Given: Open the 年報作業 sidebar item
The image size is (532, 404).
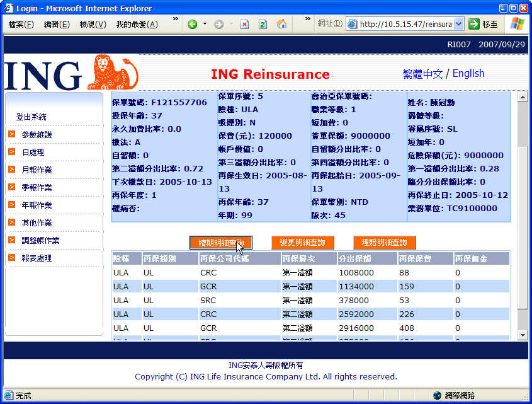Looking at the screenshot, I should point(37,205).
